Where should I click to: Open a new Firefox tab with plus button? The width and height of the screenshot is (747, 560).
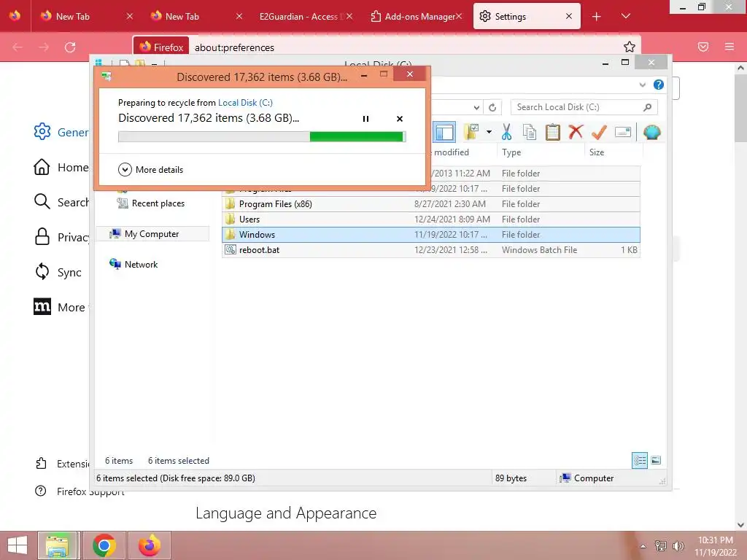coord(597,16)
